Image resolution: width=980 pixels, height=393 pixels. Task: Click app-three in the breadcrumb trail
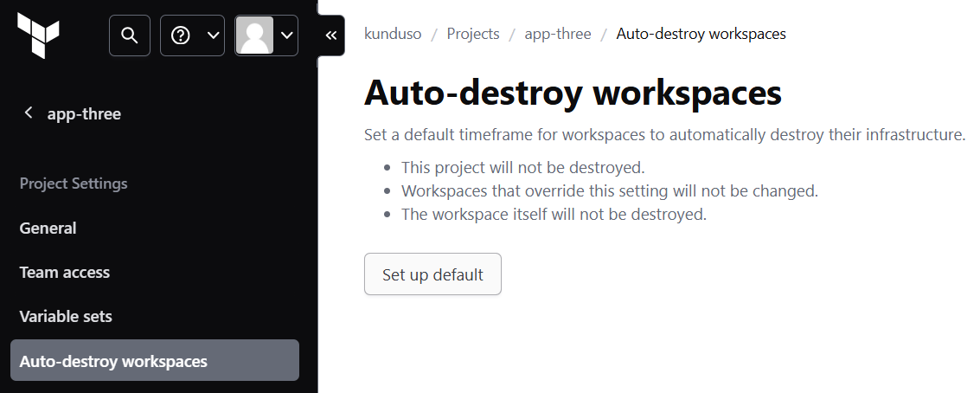(558, 35)
